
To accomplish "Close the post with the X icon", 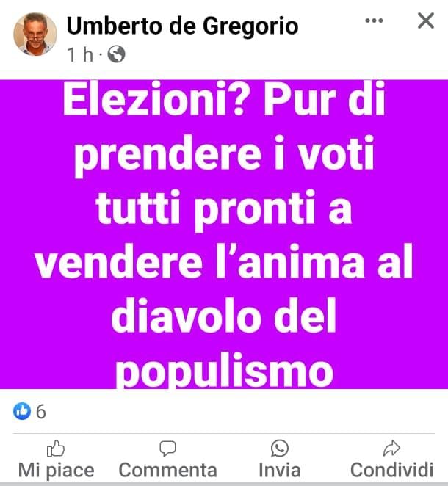I will coord(426,21).
